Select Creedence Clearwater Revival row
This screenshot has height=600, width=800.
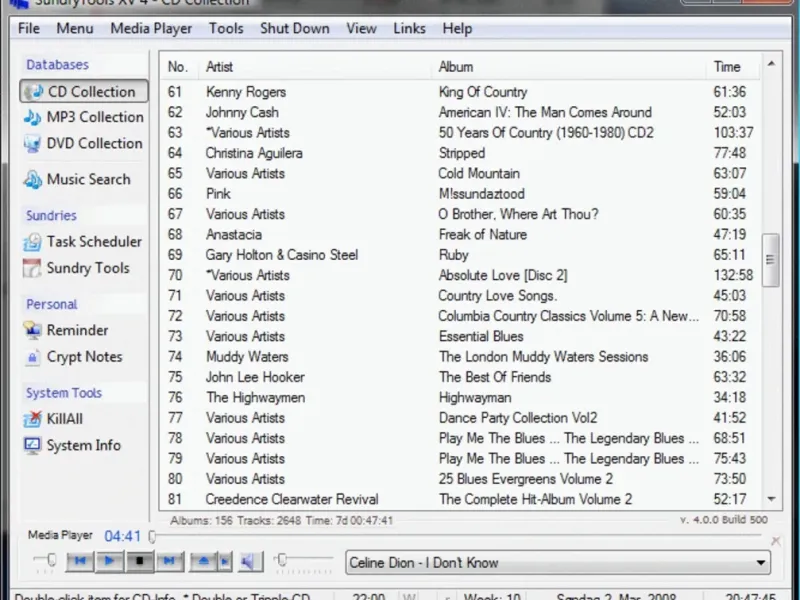coord(460,499)
